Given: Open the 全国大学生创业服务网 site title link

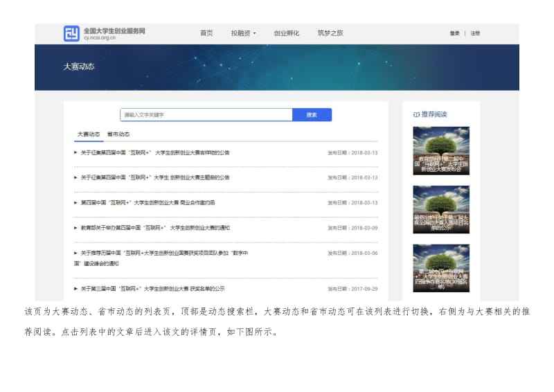Looking at the screenshot, I should coord(114,30).
